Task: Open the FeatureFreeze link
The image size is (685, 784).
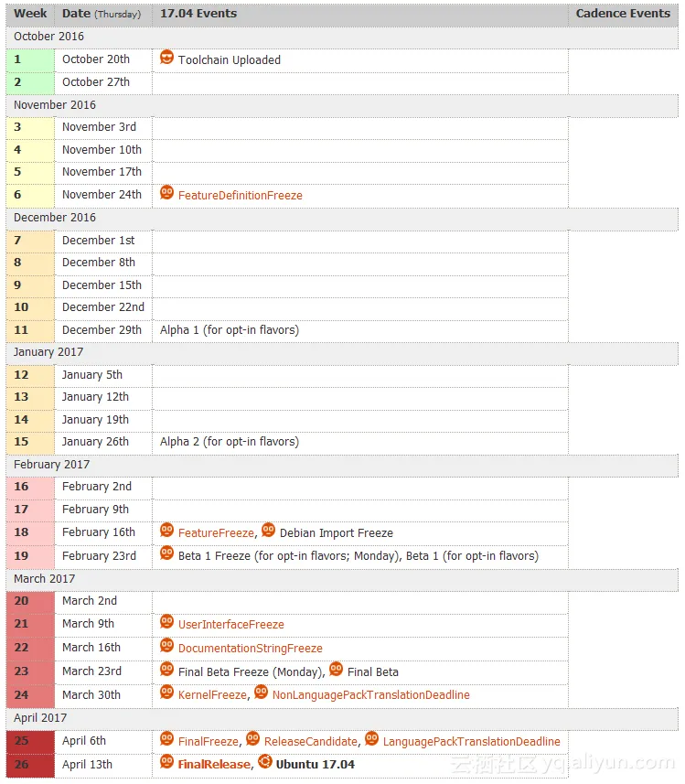Action: coord(216,533)
